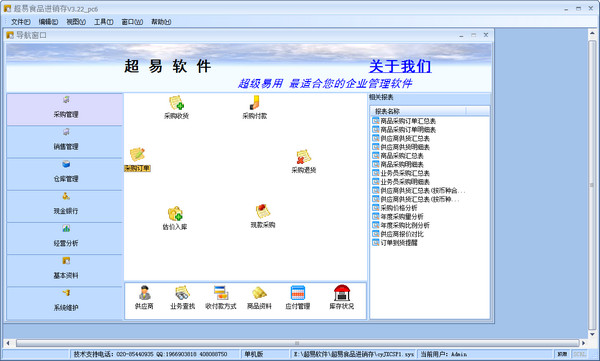
Task: Switch to the 仓库管理 sidebar section
Action: click(x=65, y=174)
